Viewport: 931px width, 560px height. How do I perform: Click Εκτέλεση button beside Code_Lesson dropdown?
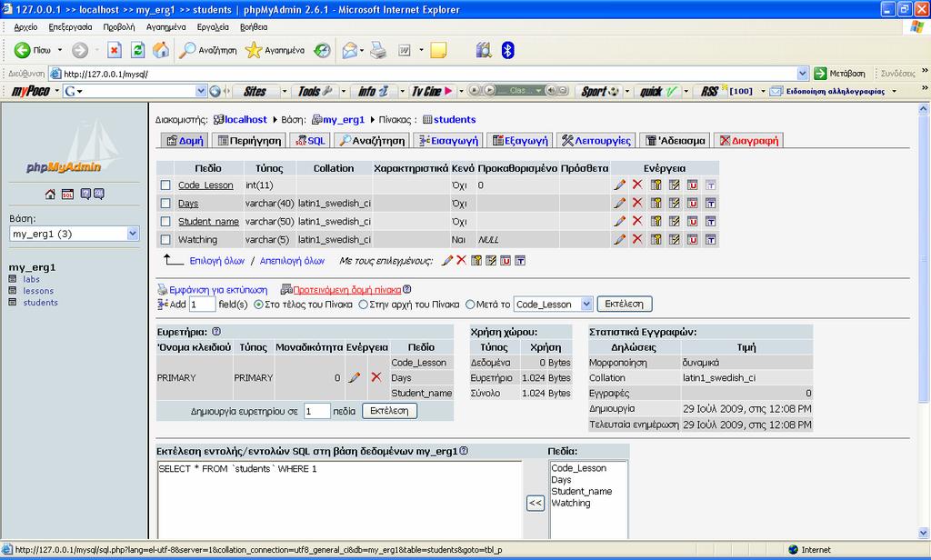624,304
